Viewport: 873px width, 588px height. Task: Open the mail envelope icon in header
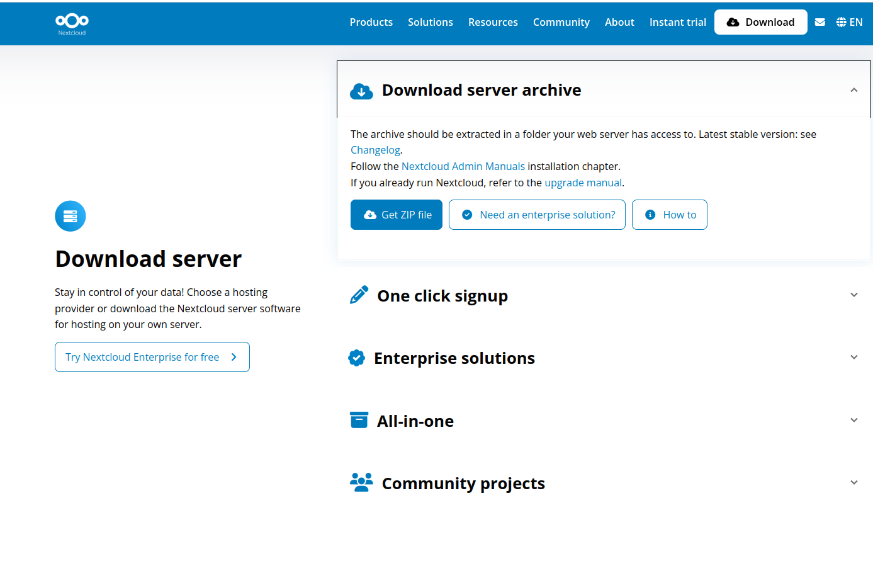coord(819,22)
